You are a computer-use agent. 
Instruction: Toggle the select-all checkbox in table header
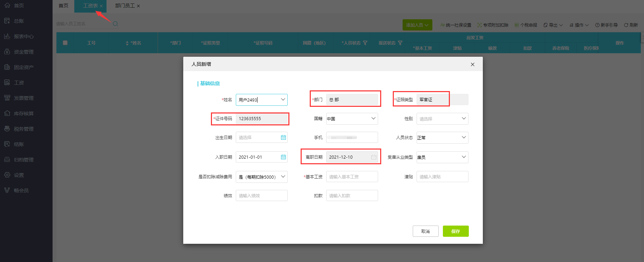[65, 43]
